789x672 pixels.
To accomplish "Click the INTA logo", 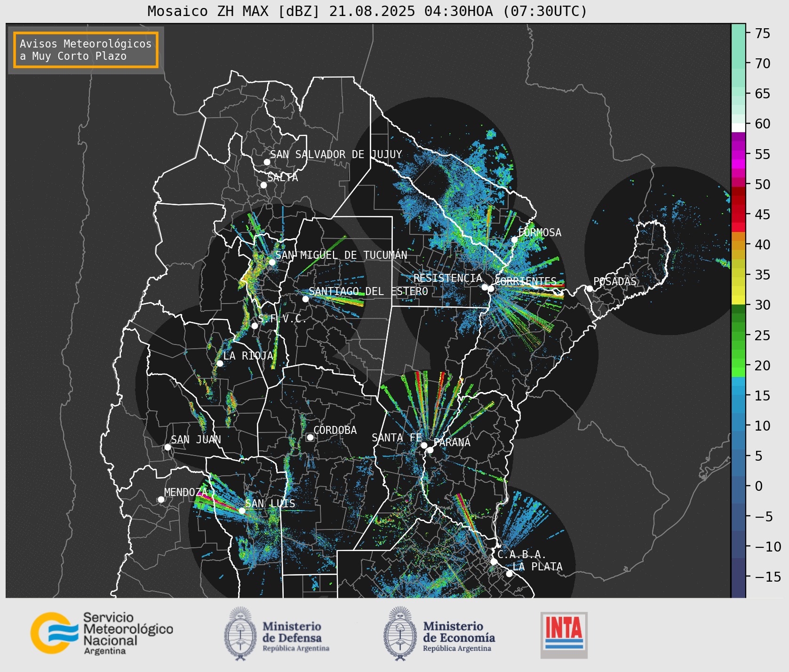I will pyautogui.click(x=564, y=635).
